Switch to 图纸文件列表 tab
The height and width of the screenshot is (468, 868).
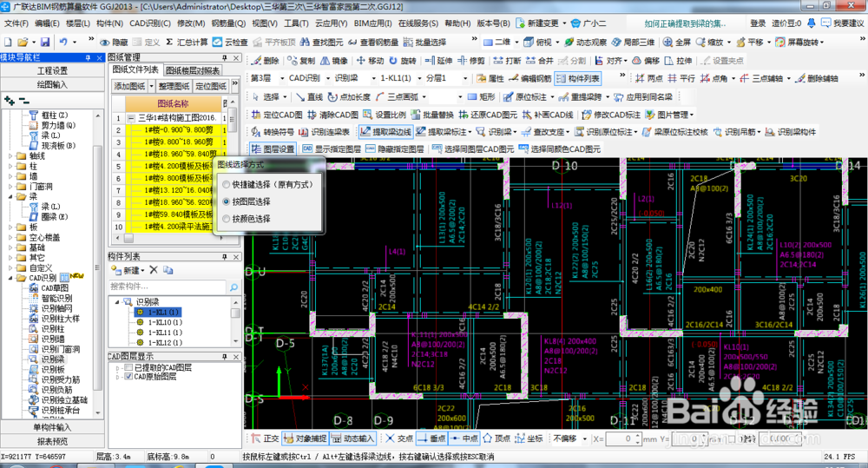135,69
